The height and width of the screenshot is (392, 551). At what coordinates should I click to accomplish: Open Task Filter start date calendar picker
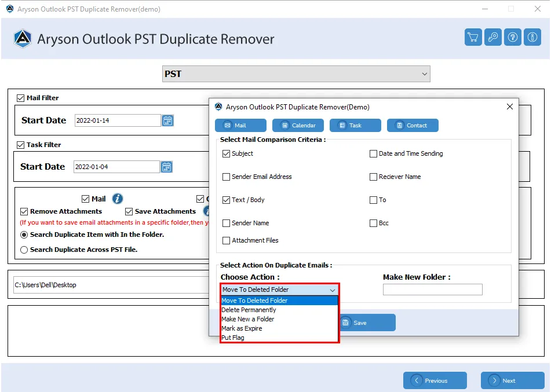[x=166, y=167]
